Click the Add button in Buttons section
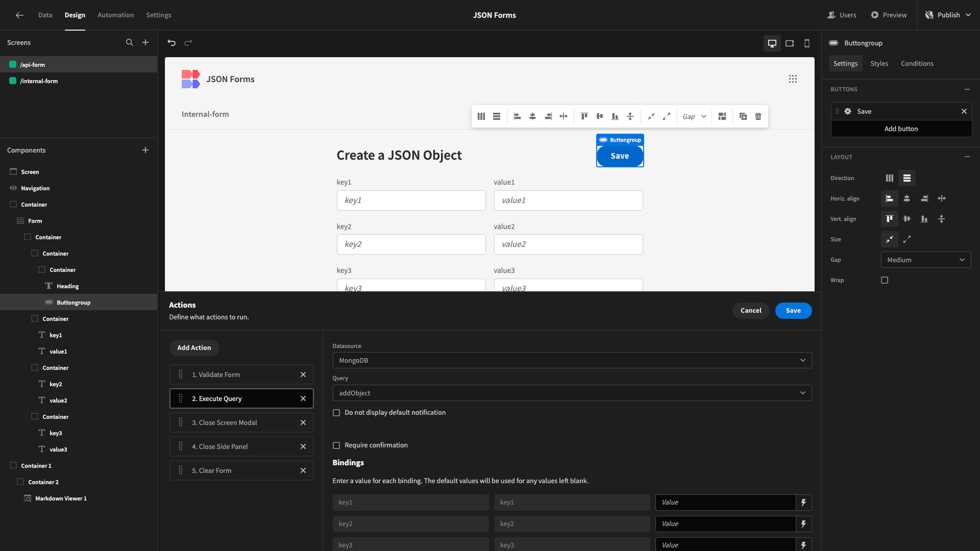Screen dimensions: 980x551 (x=900, y=129)
